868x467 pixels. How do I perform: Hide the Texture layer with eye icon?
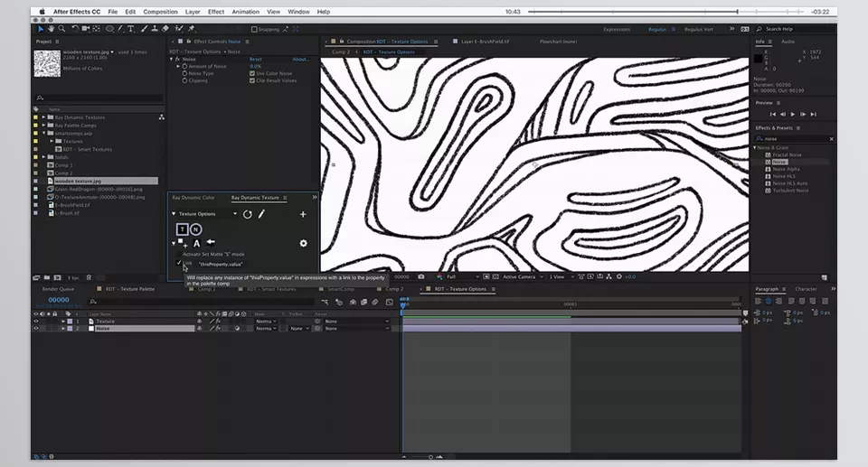36,321
